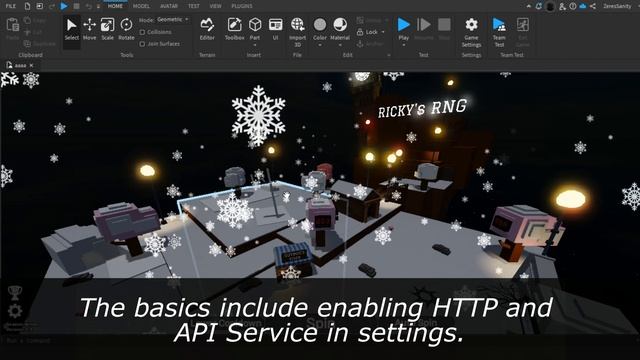Image resolution: width=640 pixels, height=360 pixels.
Task: Click the user avatar thumbnail
Action: click(x=550, y=6)
